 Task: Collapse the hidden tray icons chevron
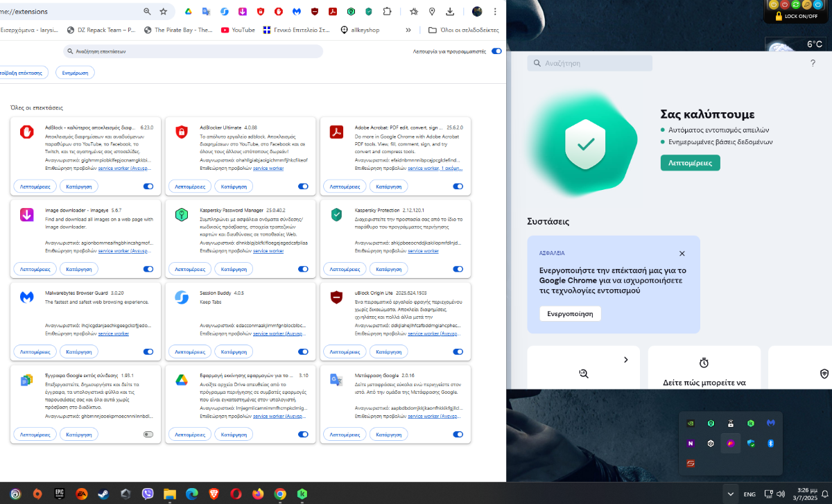point(729,494)
